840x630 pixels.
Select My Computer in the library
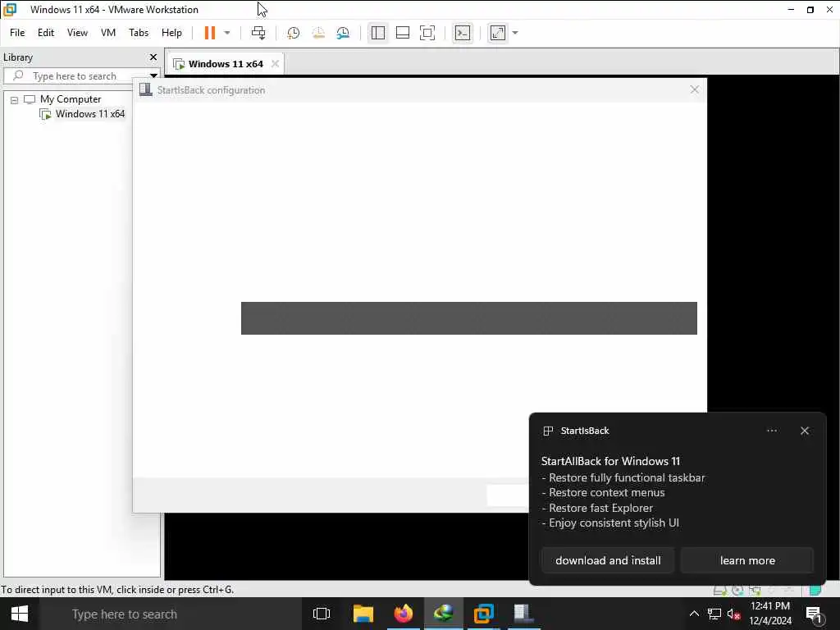[71, 99]
